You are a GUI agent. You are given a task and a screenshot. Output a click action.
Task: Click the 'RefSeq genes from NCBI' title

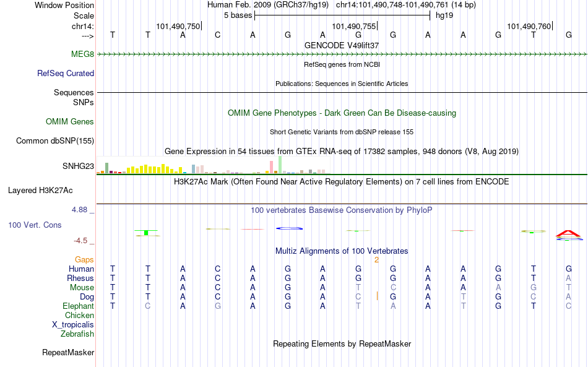click(342, 64)
